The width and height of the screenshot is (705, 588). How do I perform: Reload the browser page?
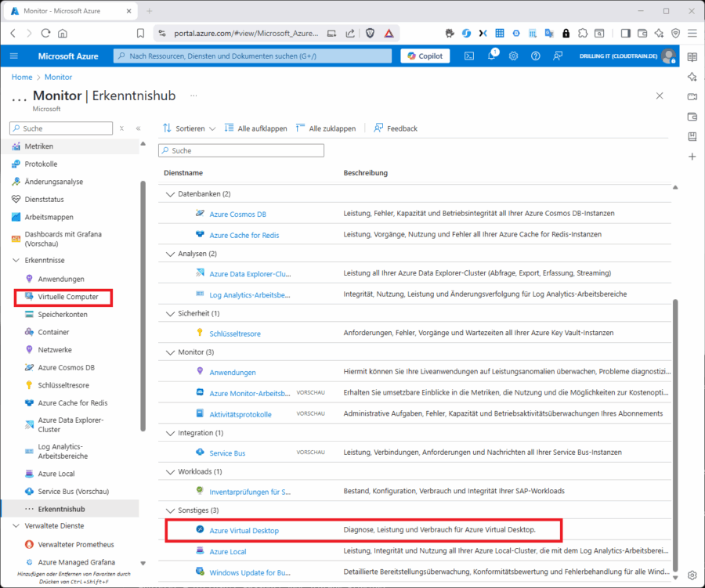[x=45, y=33]
